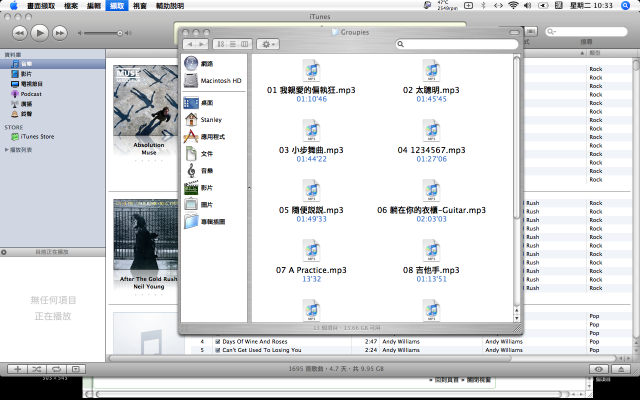Adjust the iTunes volume slider knob
The width and height of the screenshot is (640, 400).
pos(120,33)
